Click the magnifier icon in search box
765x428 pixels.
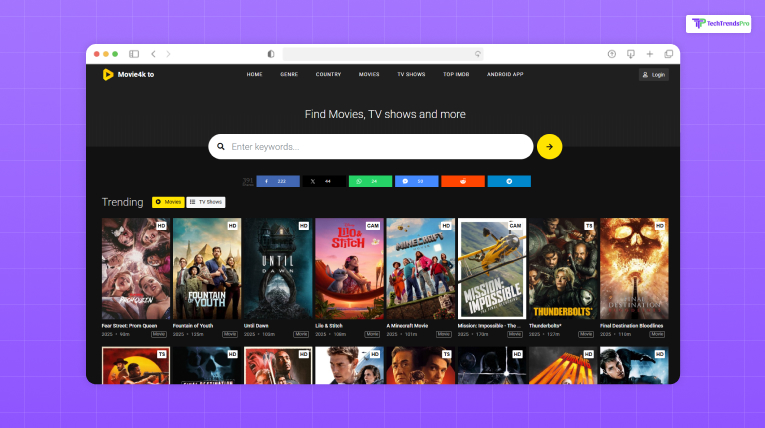(x=221, y=146)
